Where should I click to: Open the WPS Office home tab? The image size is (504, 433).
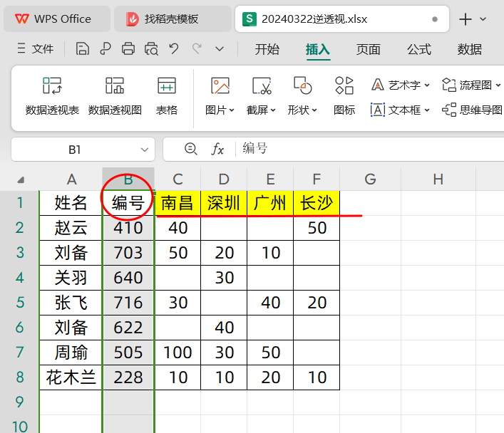pos(57,19)
